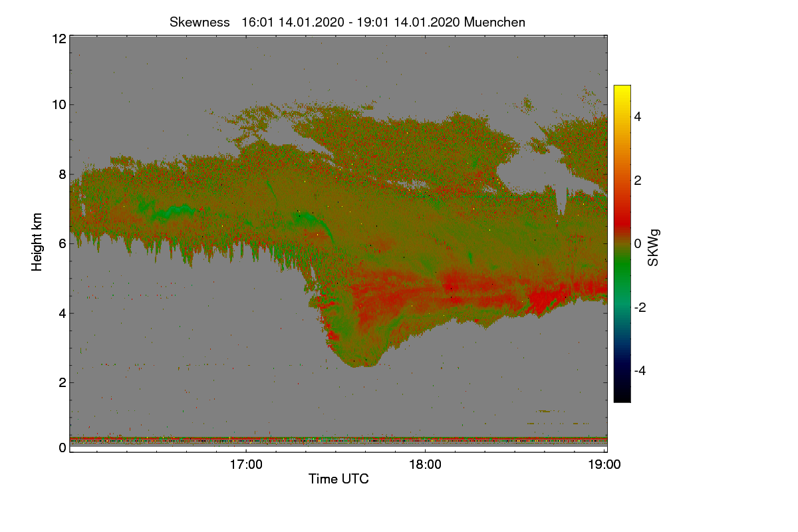Viewport: 798px width, 532px height.
Task: Click the height tick label 12
Action: [x=59, y=39]
